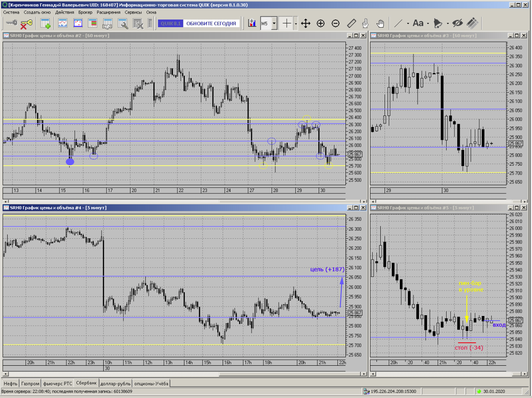Open the M5 timeframe dropdown
This screenshot has width=532, height=398.
point(274,24)
